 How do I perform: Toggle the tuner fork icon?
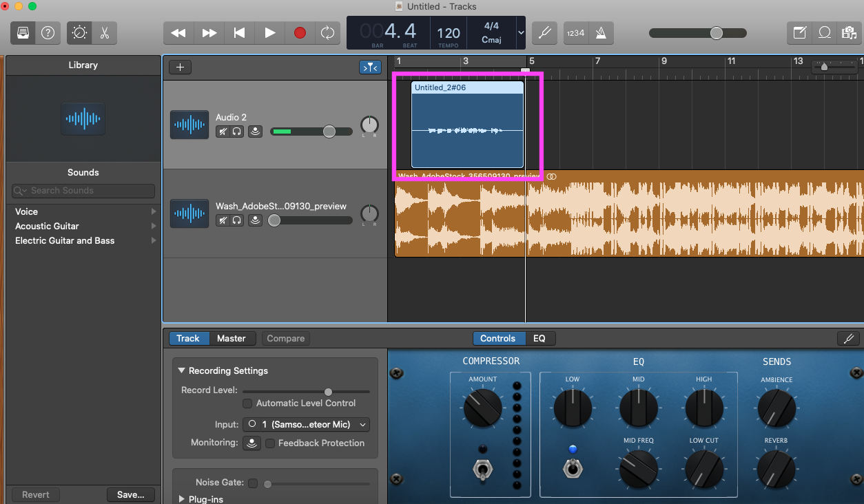tap(544, 32)
